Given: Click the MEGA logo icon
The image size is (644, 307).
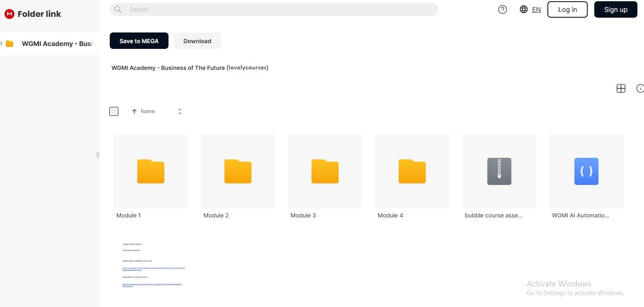Looking at the screenshot, I should (x=9, y=14).
